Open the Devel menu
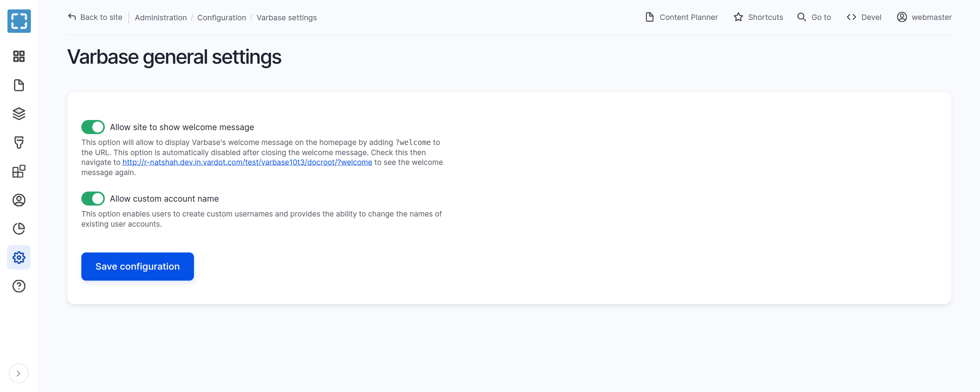980x392 pixels. click(x=864, y=17)
